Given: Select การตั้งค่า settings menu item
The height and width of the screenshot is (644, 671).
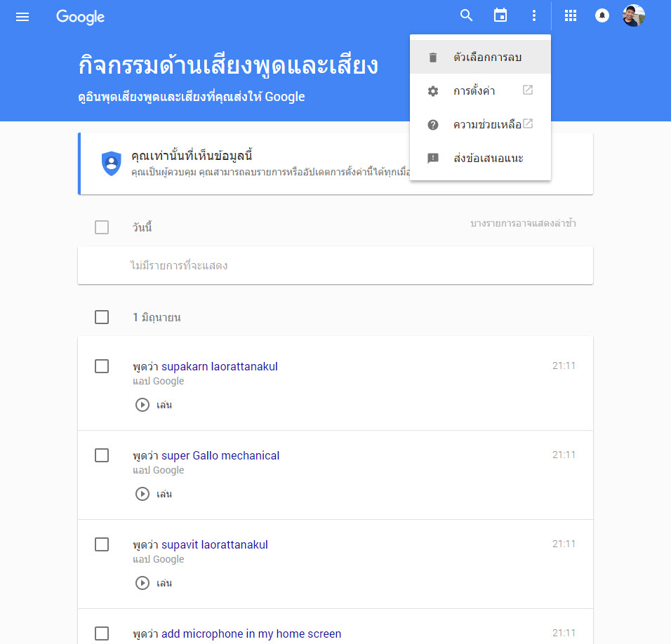Looking at the screenshot, I should pyautogui.click(x=474, y=91).
